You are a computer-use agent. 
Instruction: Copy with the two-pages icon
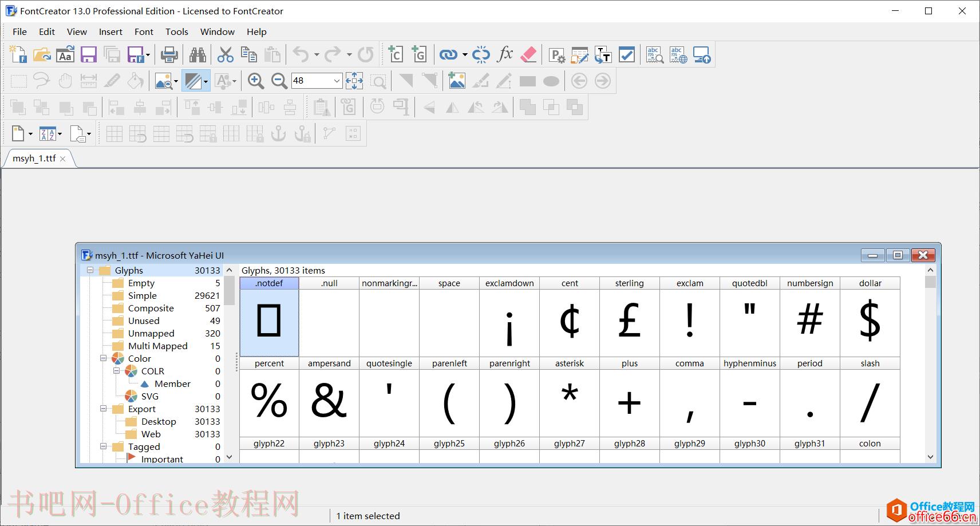pos(249,55)
